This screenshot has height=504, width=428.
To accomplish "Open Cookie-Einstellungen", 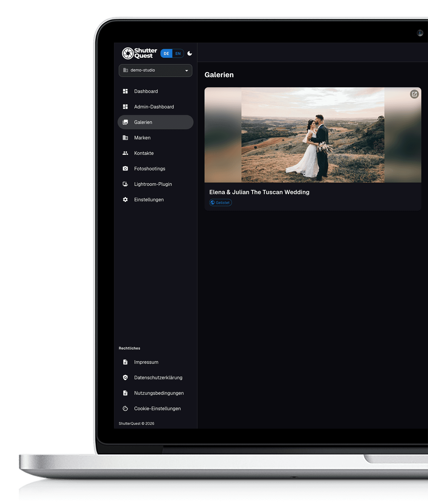I will pos(155,409).
